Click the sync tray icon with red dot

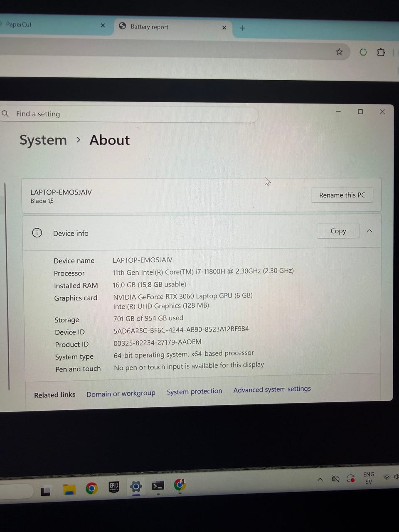351,478
